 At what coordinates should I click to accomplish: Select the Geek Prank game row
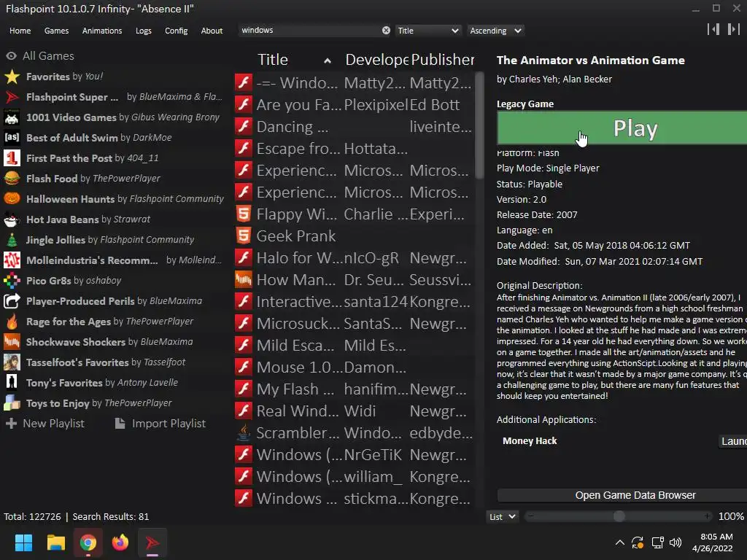[x=354, y=236]
